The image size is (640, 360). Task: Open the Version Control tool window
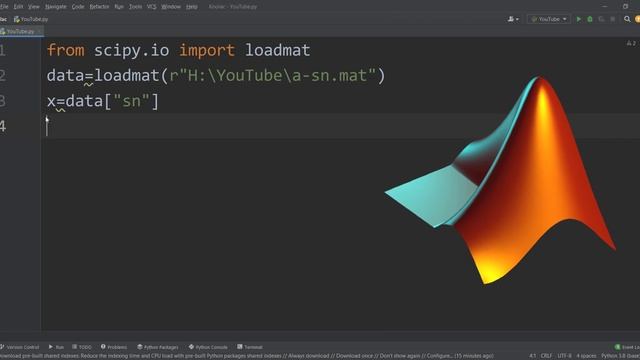pyautogui.click(x=20, y=347)
